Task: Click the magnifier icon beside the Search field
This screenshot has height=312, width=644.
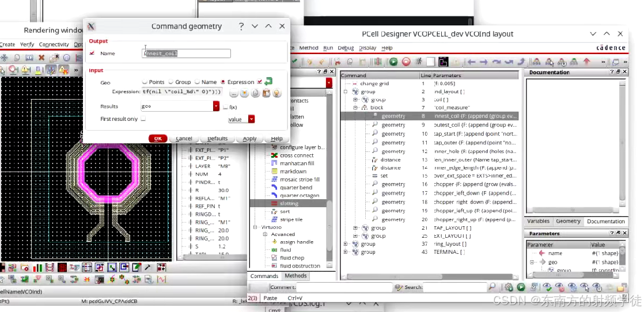Action: click(x=491, y=287)
